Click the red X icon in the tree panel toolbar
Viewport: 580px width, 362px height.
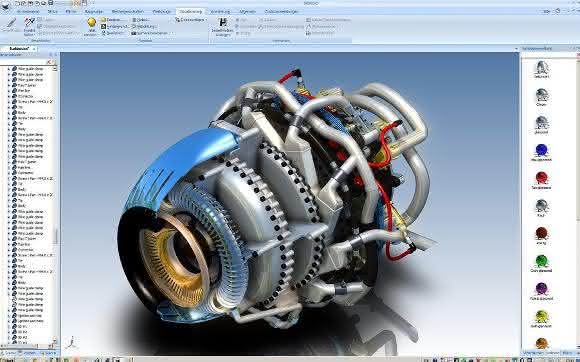coord(48,62)
